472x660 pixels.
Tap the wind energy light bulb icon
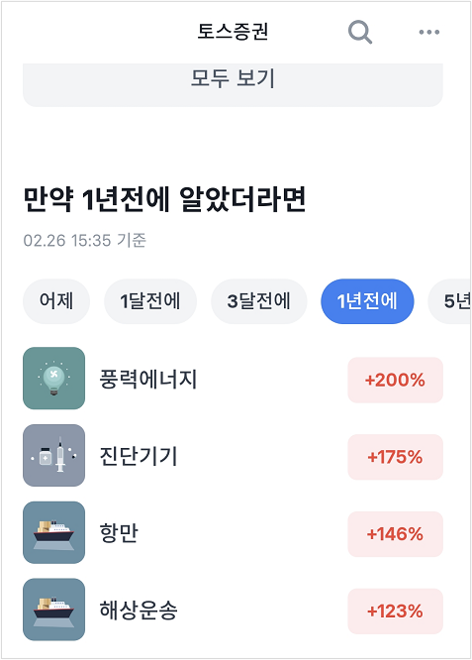(54, 378)
